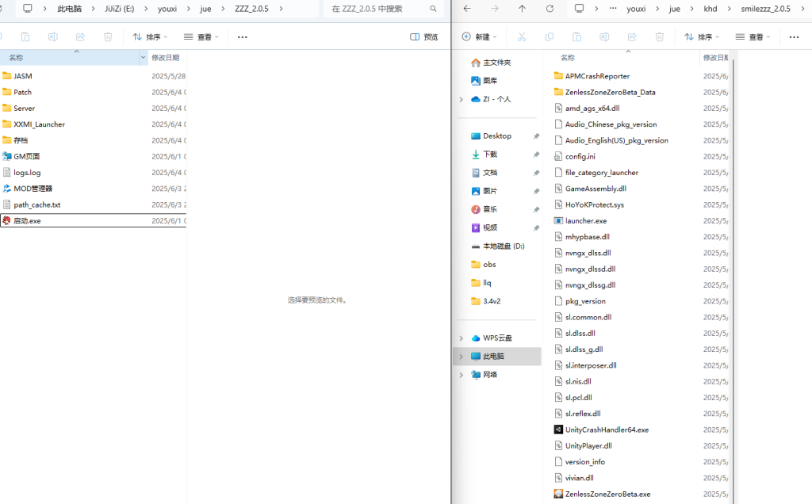
Task: Open the 查看 menu in the right window
Action: [x=755, y=37]
